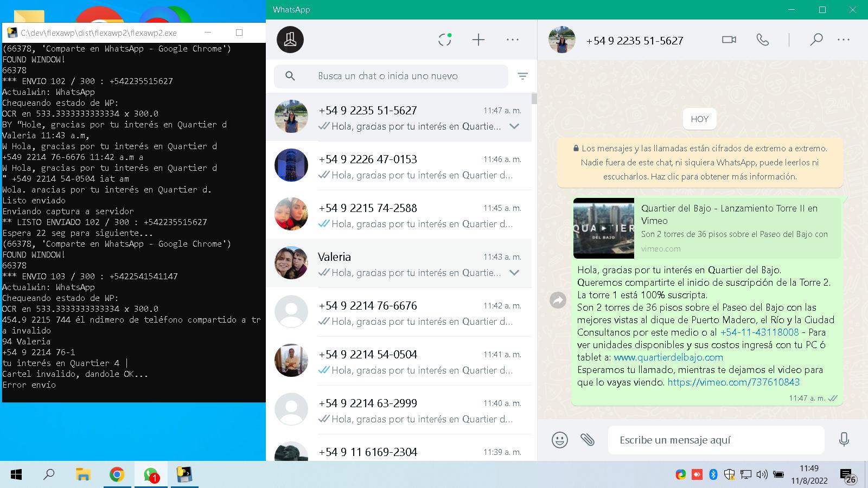Focus the Escribe un mensaje aquí field
The image size is (868, 488).
click(x=716, y=440)
